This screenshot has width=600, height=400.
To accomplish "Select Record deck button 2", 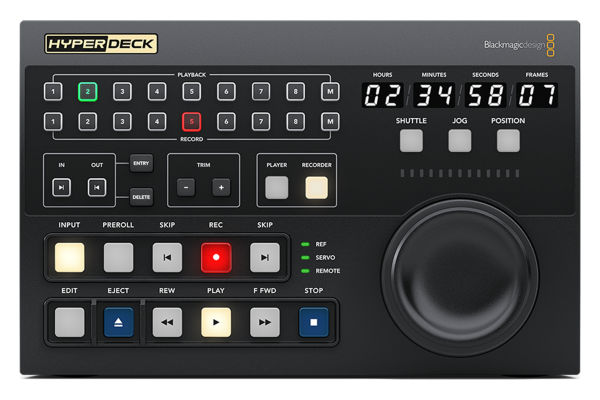I will (x=88, y=122).
